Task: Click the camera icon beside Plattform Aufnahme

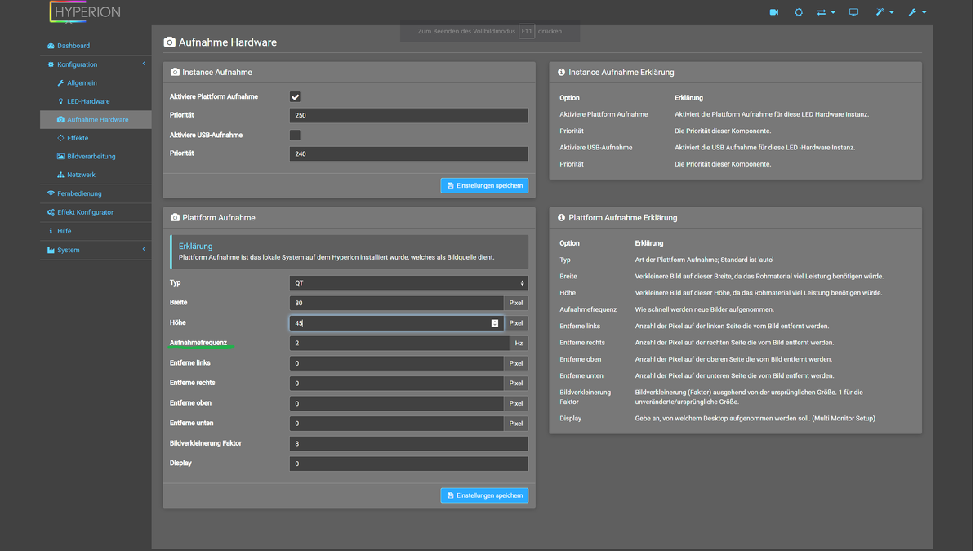Action: (x=175, y=217)
